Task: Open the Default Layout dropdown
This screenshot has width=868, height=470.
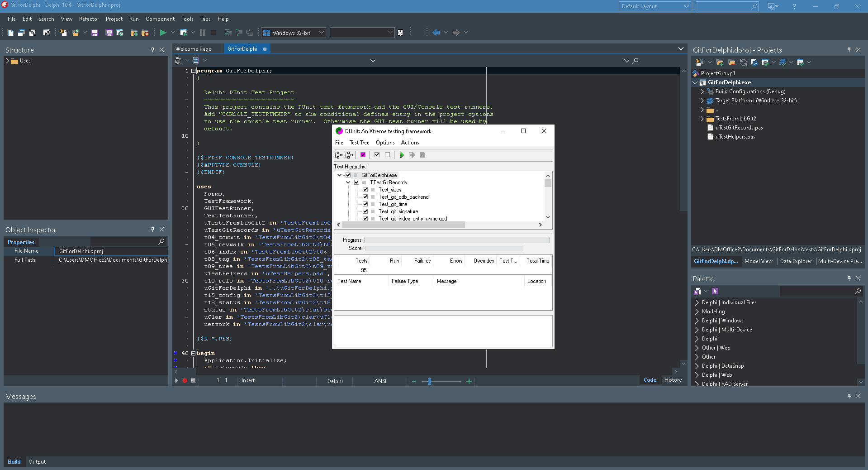Action: [655, 6]
